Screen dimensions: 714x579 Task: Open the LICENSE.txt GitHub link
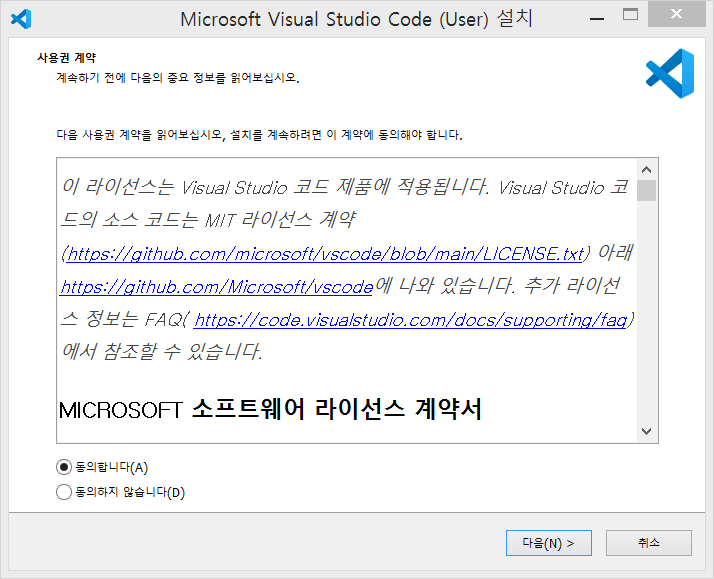coord(325,254)
